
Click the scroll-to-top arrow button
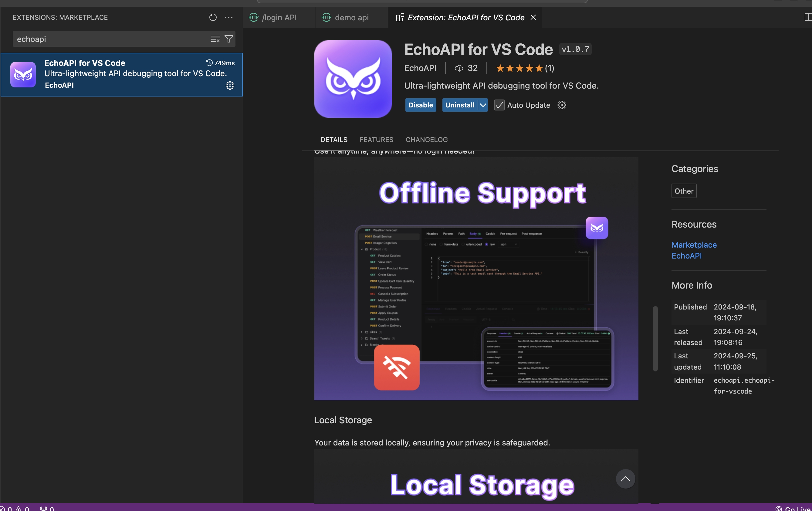[x=625, y=479]
